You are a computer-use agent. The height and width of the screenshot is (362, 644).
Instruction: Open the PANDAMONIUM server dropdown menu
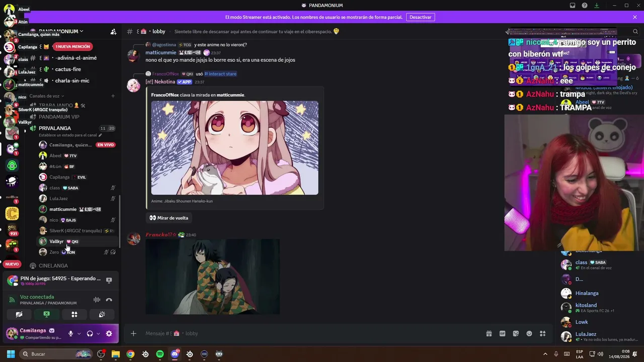click(60, 31)
